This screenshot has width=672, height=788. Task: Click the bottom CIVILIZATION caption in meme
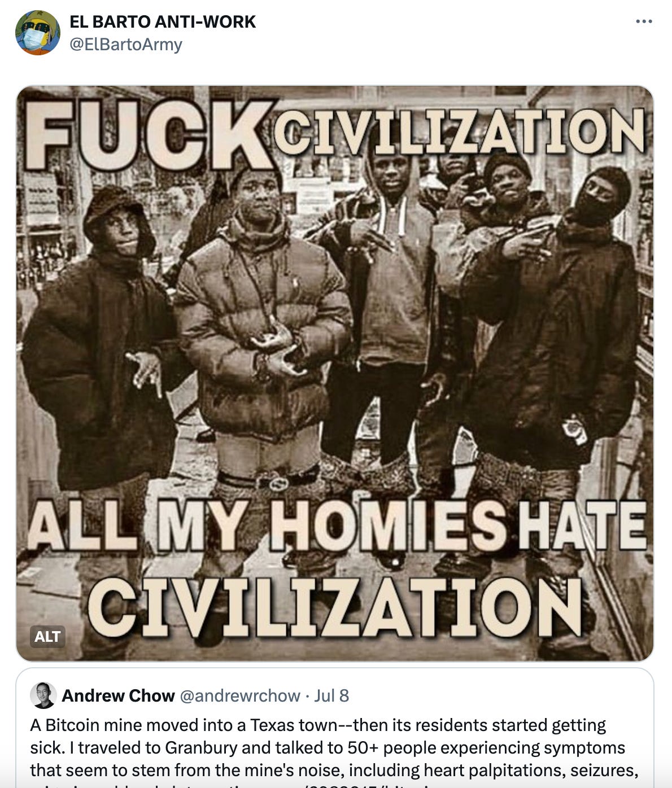tap(333, 608)
